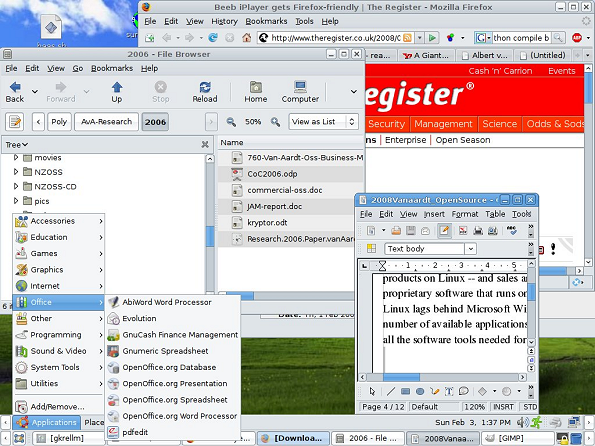
Task: Select kryptor.odt in file list
Action: click(x=267, y=223)
